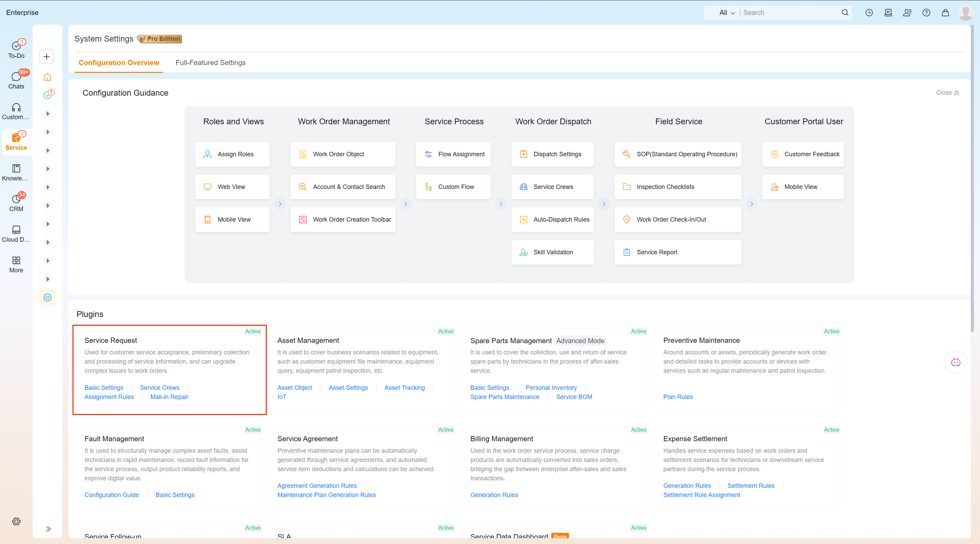Open the More apps grid
This screenshot has height=544, width=980.
coord(16,264)
